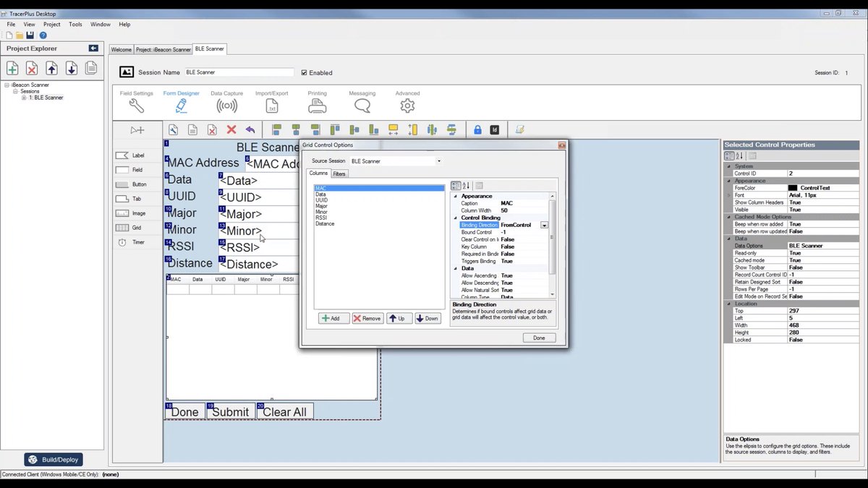
Task: Click Done in Grid Control Options
Action: [x=539, y=338]
